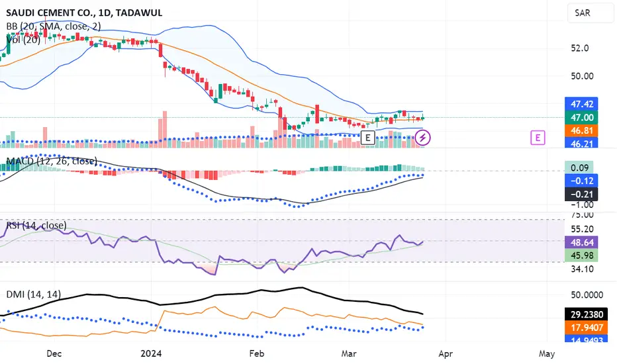Click the RSI average label 45.98
This screenshot has height=364, width=617.
tap(581, 255)
